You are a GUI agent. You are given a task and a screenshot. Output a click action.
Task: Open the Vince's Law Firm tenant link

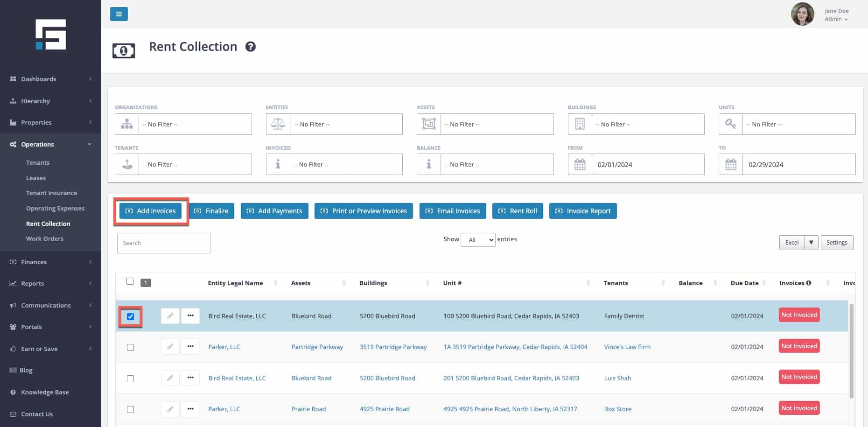(627, 347)
